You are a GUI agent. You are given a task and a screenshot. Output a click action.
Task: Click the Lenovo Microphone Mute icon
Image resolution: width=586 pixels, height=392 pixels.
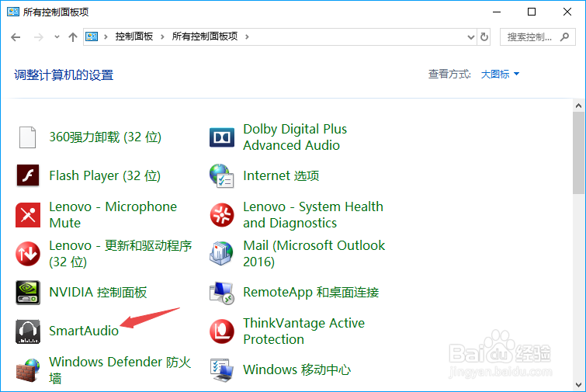(28, 215)
